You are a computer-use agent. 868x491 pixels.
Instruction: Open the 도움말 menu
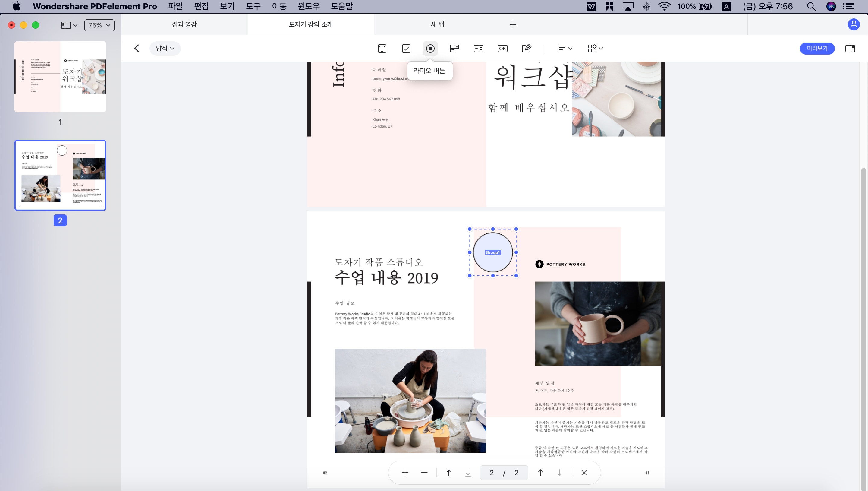click(342, 6)
